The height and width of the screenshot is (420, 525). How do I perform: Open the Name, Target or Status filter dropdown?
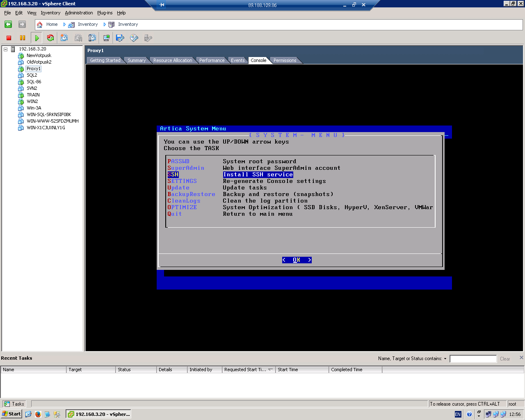pyautogui.click(x=445, y=358)
